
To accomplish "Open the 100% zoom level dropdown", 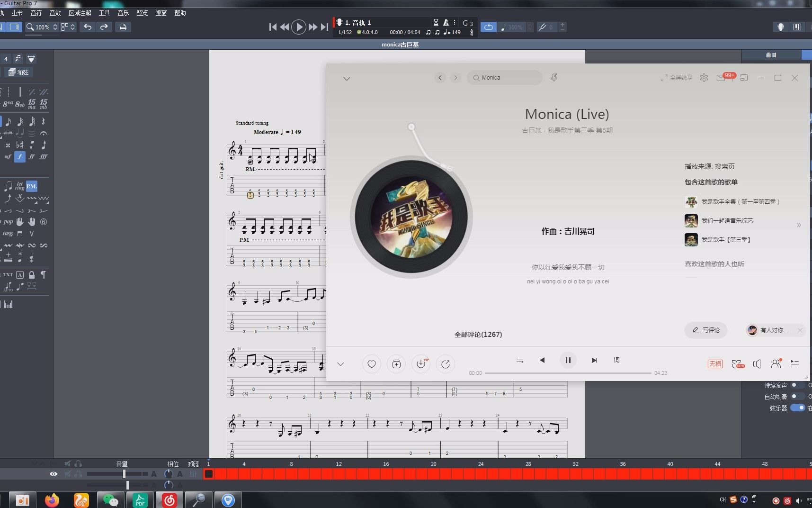I will coord(42,27).
